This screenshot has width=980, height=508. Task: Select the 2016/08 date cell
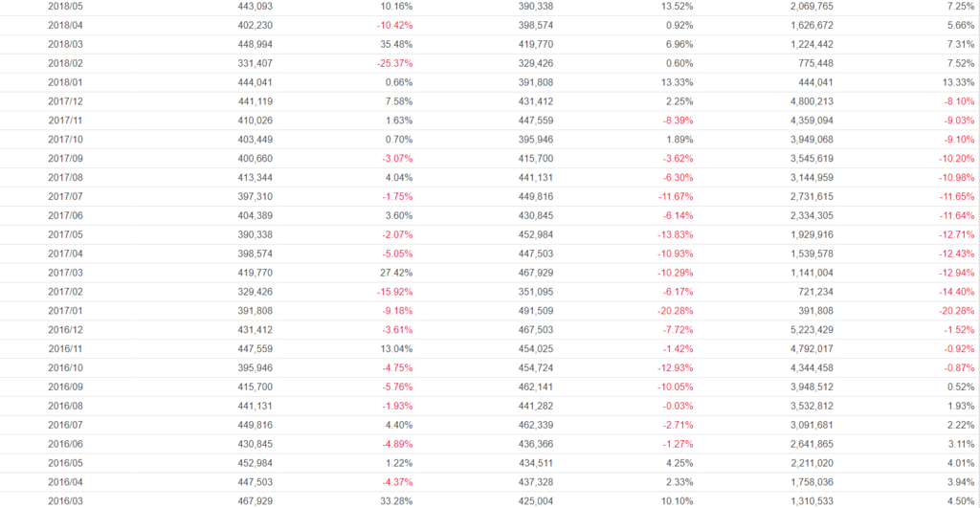tap(65, 406)
